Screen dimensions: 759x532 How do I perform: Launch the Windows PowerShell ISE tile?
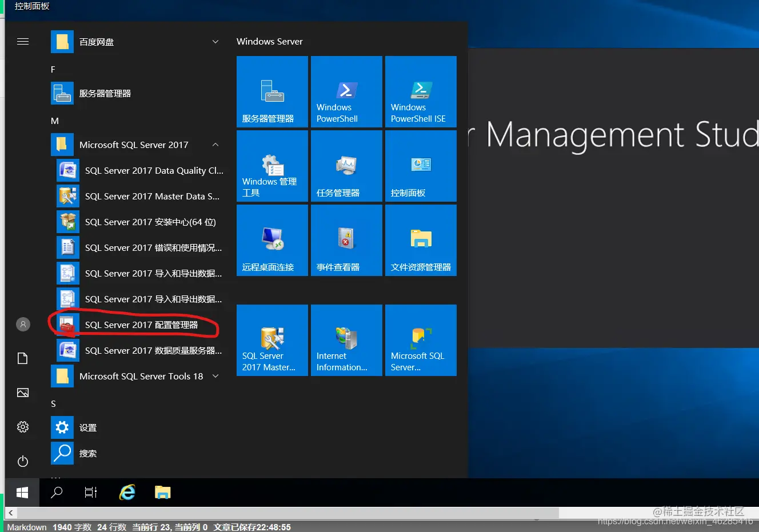(x=421, y=91)
